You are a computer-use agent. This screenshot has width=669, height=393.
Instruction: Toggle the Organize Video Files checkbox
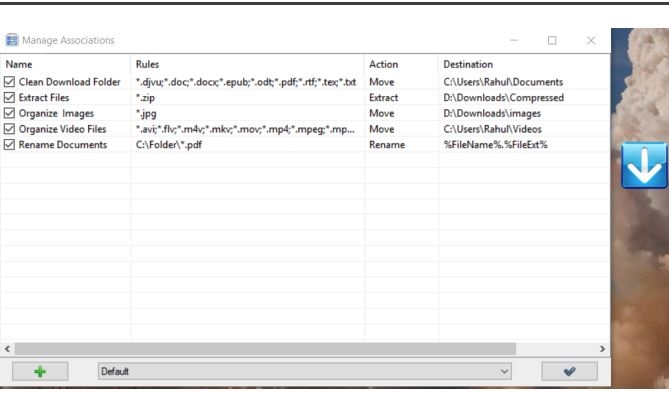click(9, 129)
